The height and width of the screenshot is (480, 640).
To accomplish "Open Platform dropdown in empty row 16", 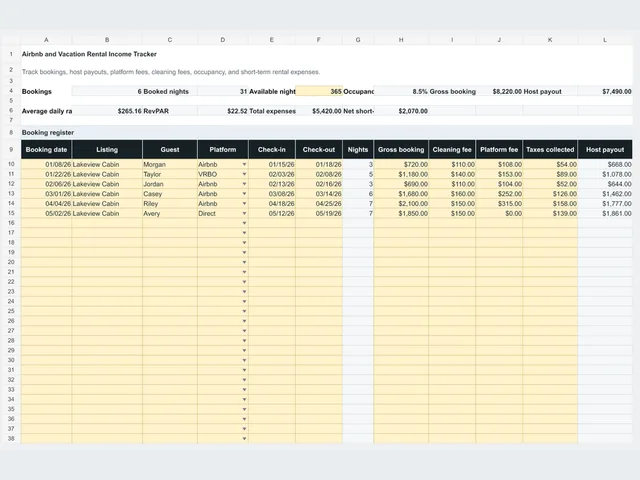I will click(x=244, y=223).
